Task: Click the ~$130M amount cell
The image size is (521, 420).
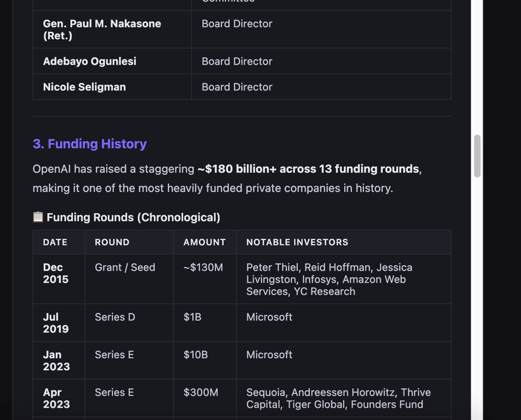Action: coord(205,279)
